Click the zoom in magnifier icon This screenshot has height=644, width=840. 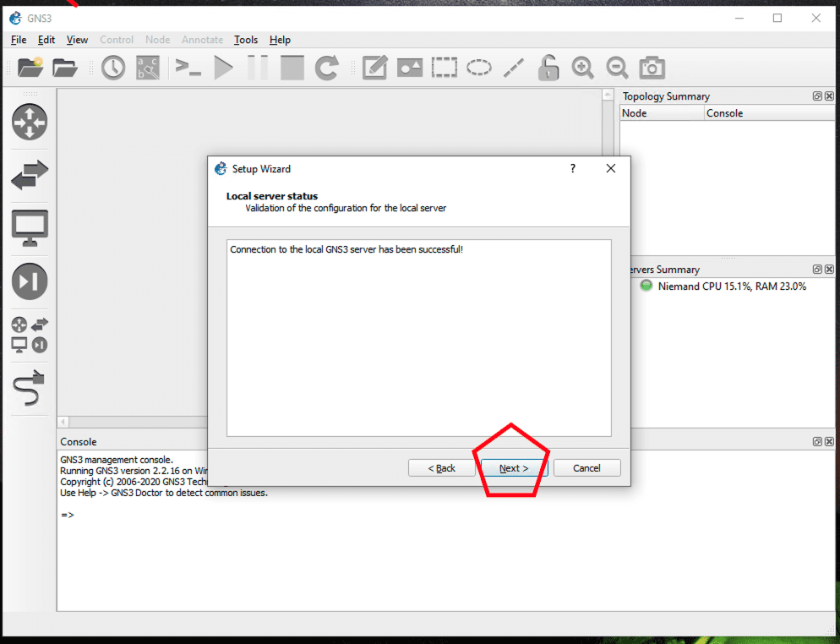coord(582,68)
